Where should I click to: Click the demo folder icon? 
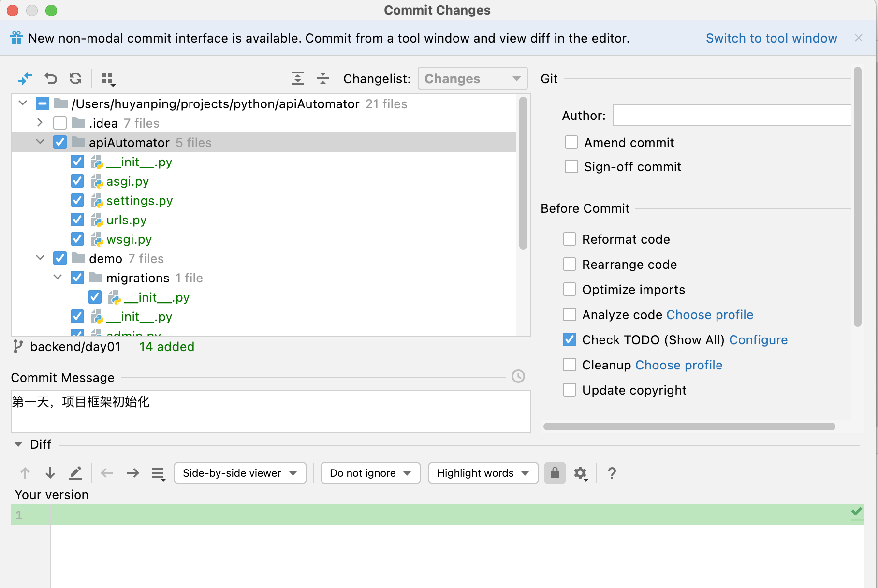click(78, 258)
